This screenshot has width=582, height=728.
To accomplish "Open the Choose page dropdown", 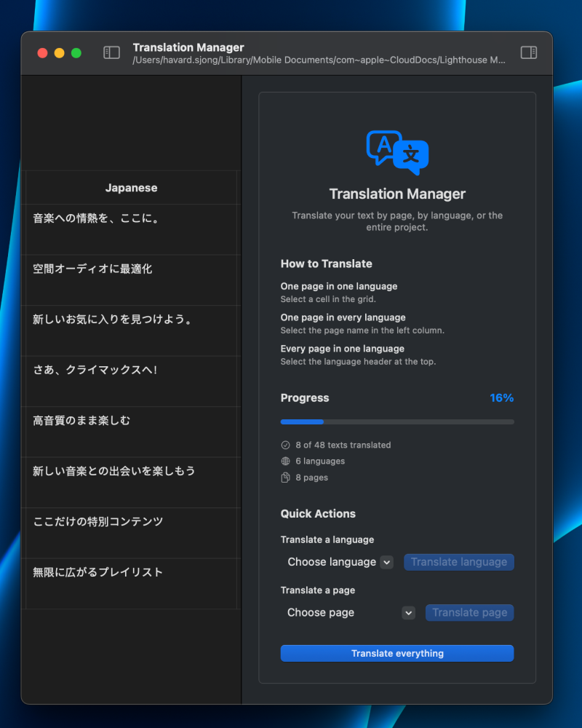I will point(335,612).
